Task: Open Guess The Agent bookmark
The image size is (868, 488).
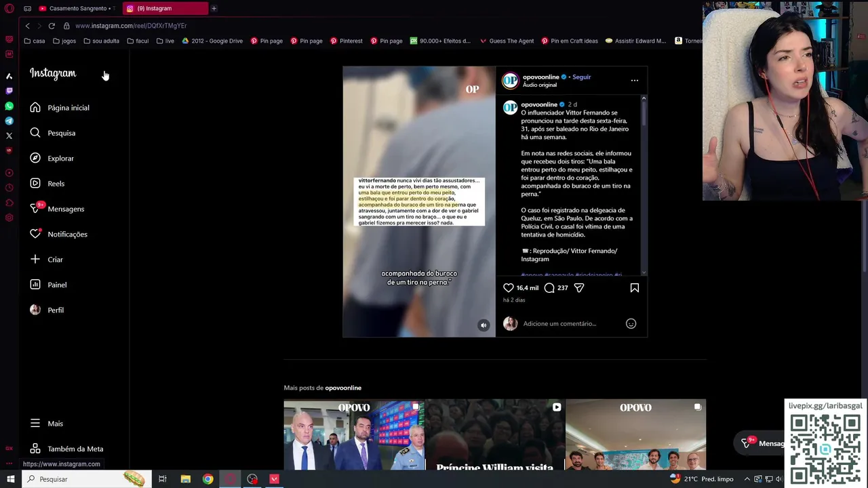Action: point(507,41)
